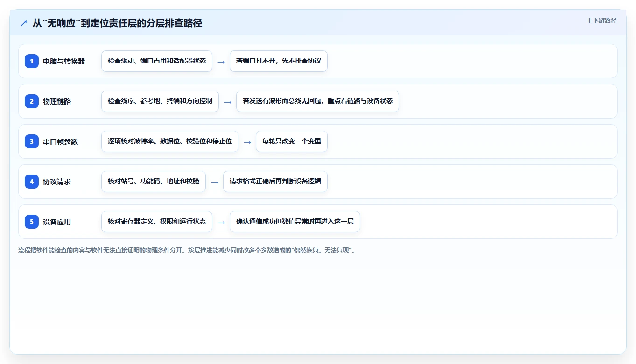636x364 pixels.
Task: Select the 协议请求 step label
Action: click(57, 182)
